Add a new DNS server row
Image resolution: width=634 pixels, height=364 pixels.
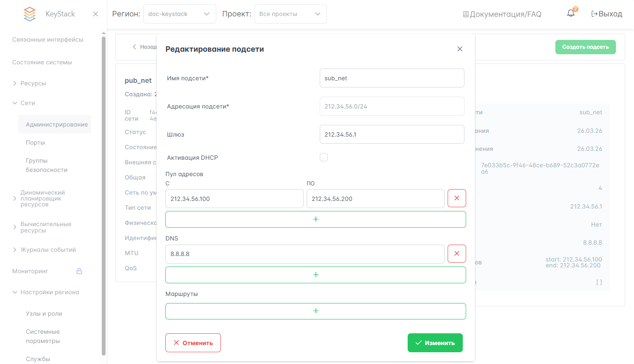(x=316, y=275)
